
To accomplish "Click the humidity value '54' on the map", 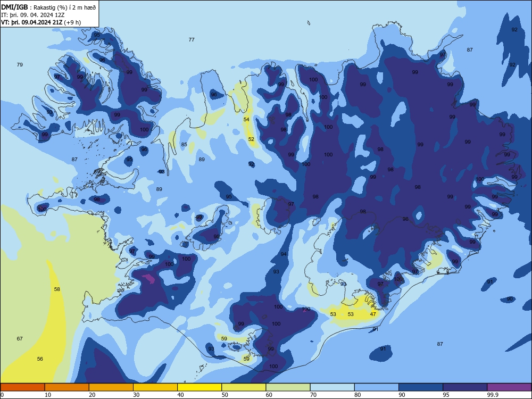I will coord(246,119).
